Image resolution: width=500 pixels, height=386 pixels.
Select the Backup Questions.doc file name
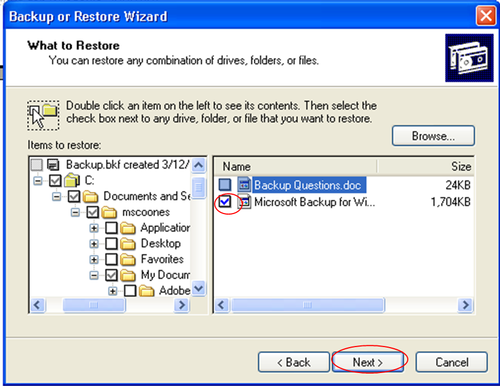pos(308,185)
